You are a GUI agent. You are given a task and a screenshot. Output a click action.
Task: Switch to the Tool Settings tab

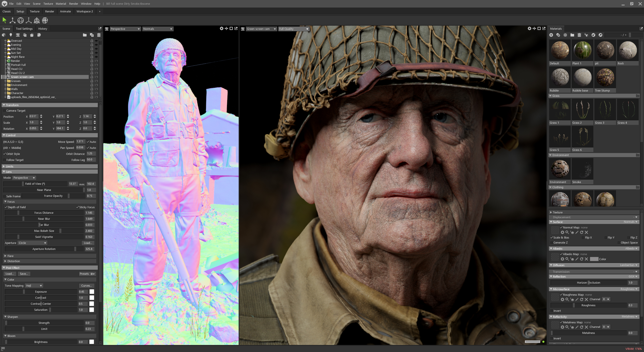click(24, 29)
